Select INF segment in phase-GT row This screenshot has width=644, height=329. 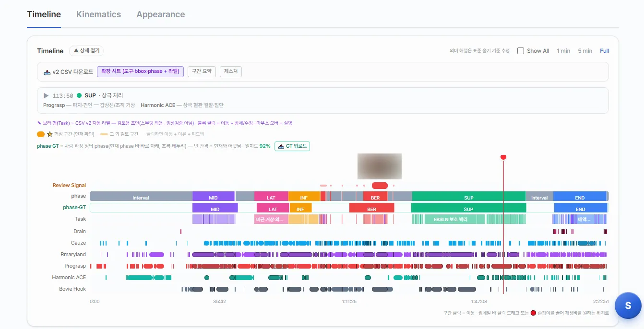(x=300, y=208)
